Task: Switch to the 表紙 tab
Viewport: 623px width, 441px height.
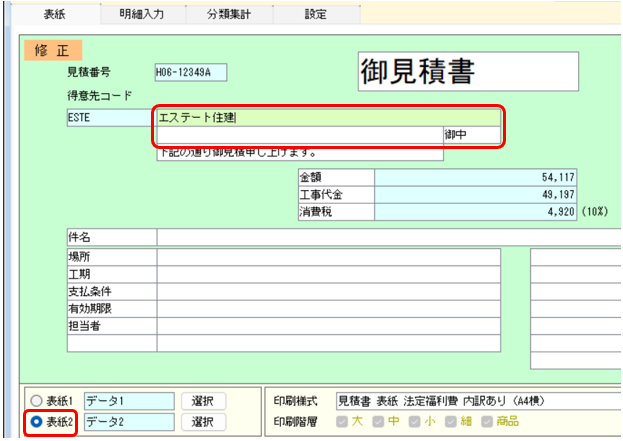Action: 54,14
